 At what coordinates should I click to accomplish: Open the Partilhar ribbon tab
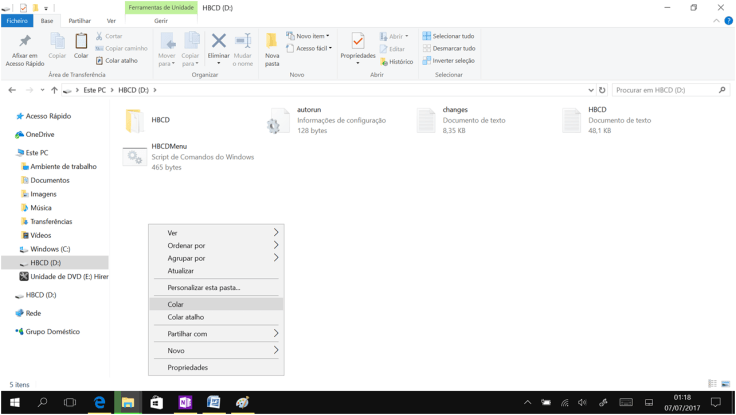tap(79, 20)
